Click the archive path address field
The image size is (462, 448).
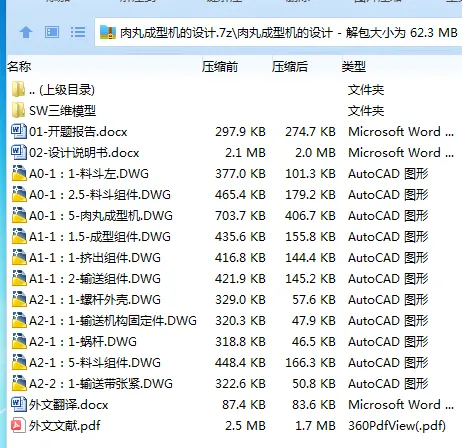pos(279,32)
